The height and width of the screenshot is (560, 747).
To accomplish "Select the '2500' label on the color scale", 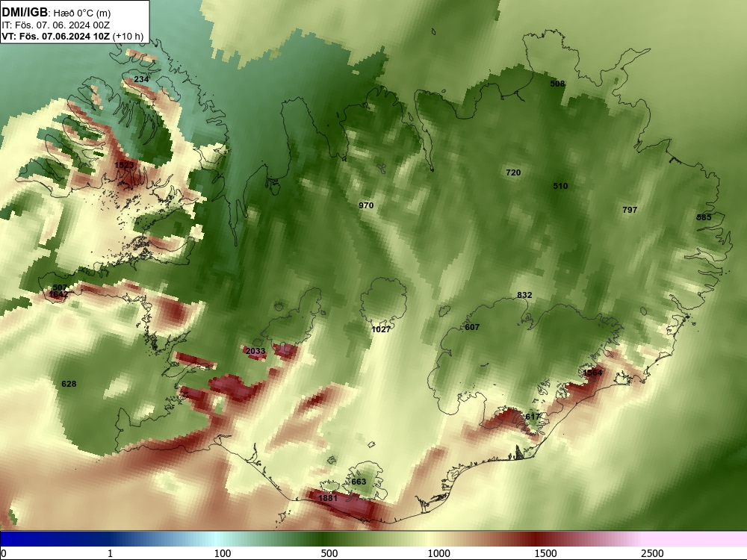I will 652,553.
